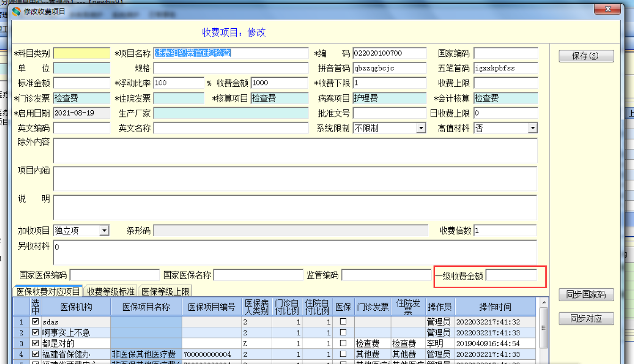Click the 生产厂家 input field

pos(231,113)
